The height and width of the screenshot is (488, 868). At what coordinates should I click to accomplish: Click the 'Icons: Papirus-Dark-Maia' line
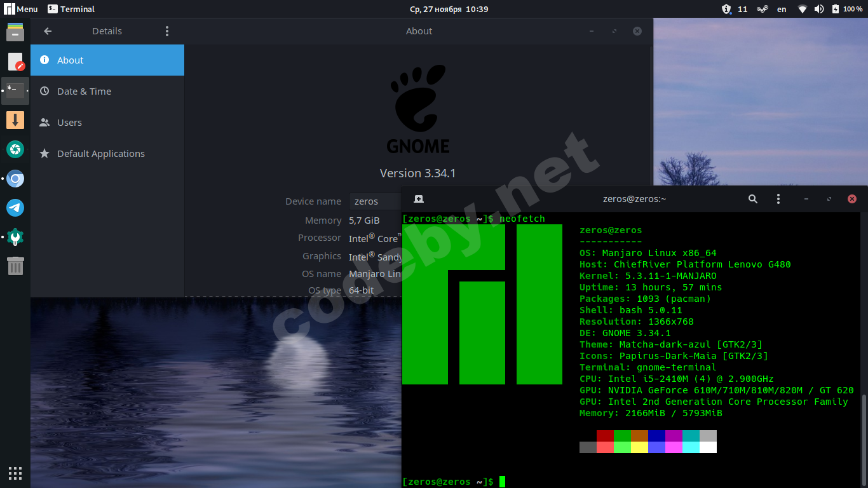point(674,356)
